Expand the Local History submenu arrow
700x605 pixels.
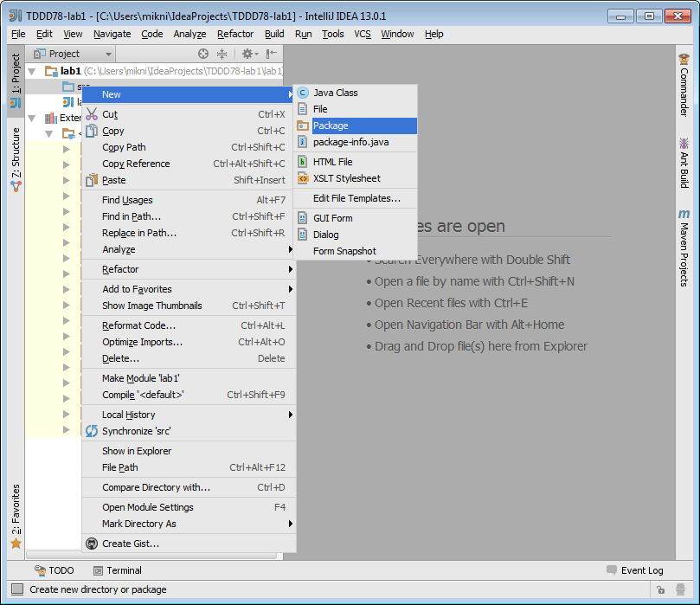click(291, 415)
